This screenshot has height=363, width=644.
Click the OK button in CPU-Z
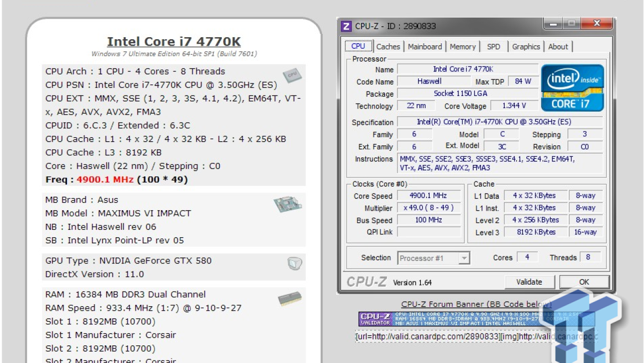point(584,282)
